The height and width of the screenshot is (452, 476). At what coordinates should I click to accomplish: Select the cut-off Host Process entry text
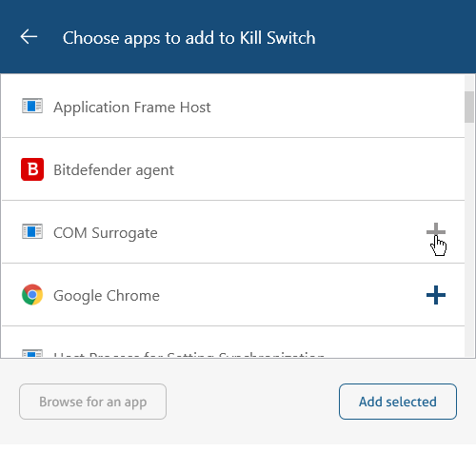click(x=188, y=355)
